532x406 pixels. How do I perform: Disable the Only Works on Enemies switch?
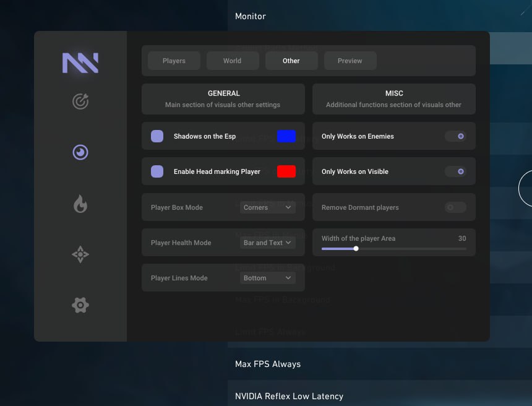[456, 136]
